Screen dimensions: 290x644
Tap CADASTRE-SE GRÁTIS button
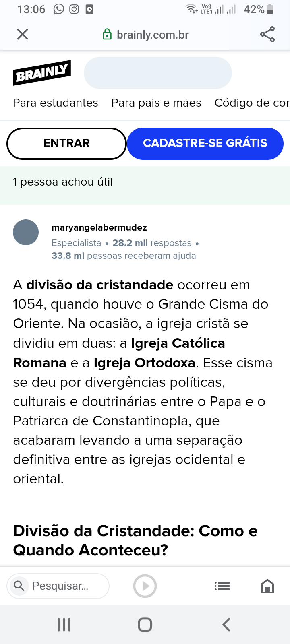tap(205, 143)
